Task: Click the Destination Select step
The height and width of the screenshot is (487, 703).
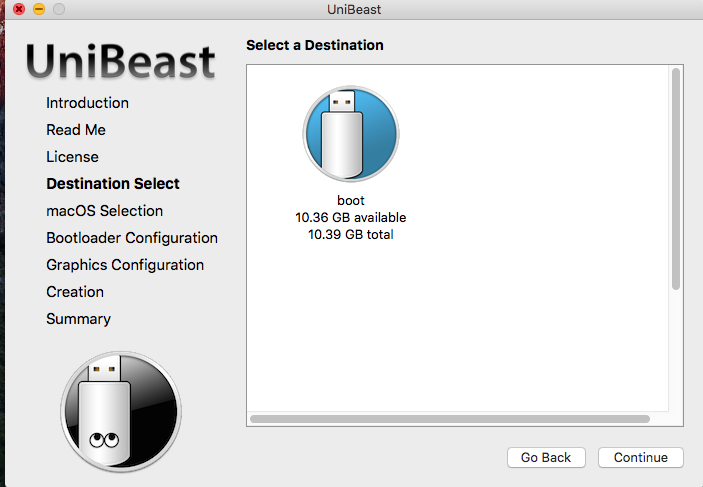Action: 113,183
